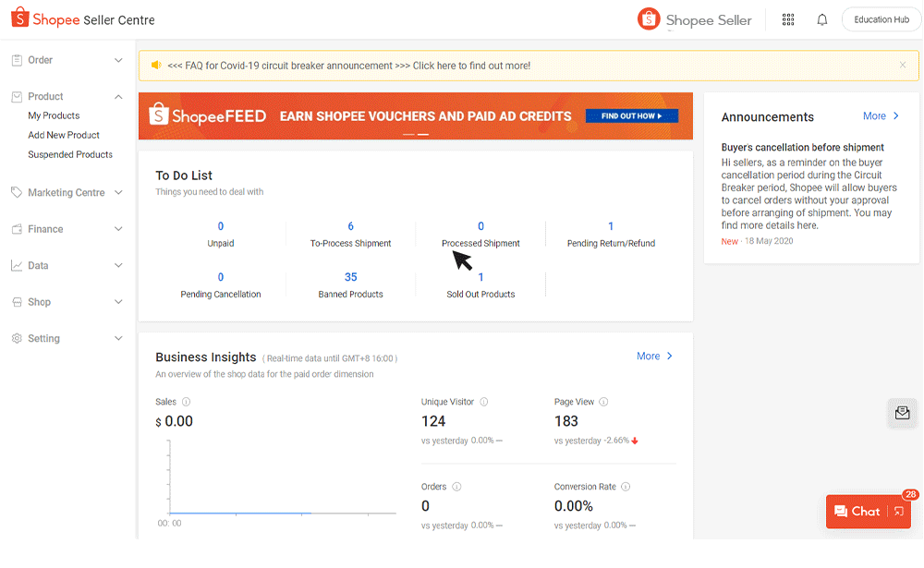Click the Page View info icon
This screenshot has height=568, width=924.
[x=603, y=402]
